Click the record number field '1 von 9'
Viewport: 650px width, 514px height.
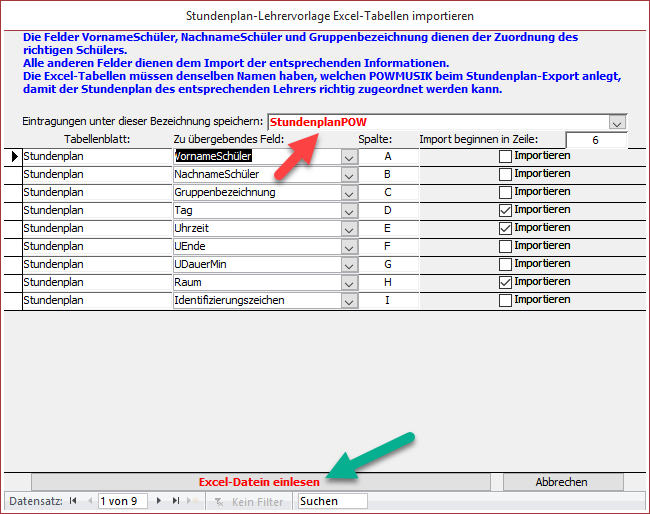[x=121, y=501]
